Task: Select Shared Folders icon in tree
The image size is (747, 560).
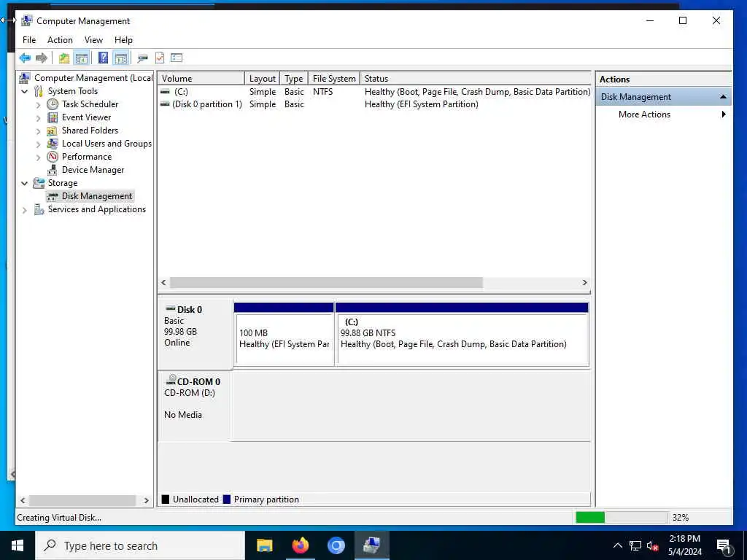Action: tap(53, 131)
